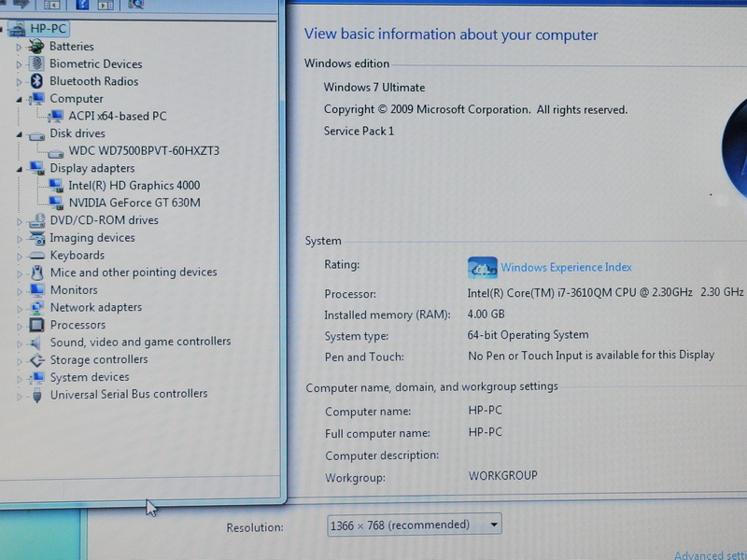
Task: Open the Windows Experience Index link
Action: (566, 267)
